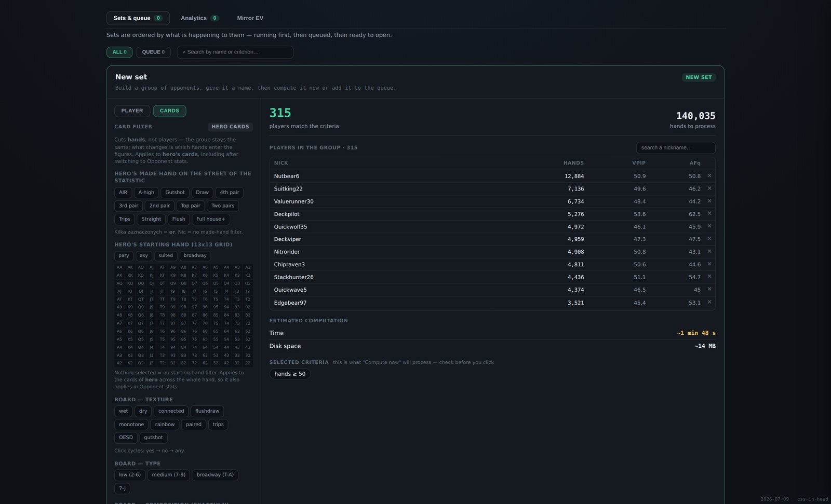Focus the search by name or criterion field

point(235,52)
